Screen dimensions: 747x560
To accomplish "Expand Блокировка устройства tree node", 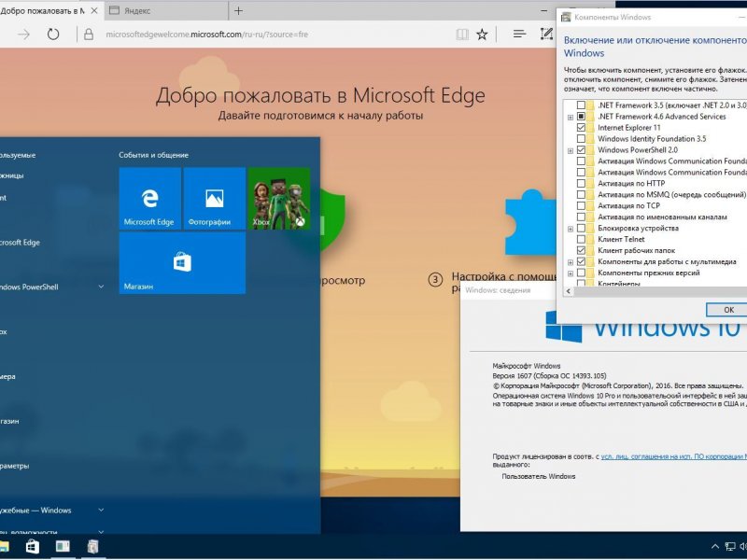I will pyautogui.click(x=571, y=229).
